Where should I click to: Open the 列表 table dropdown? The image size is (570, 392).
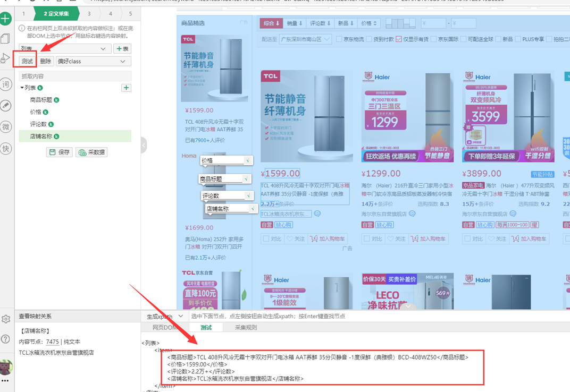tap(65, 48)
